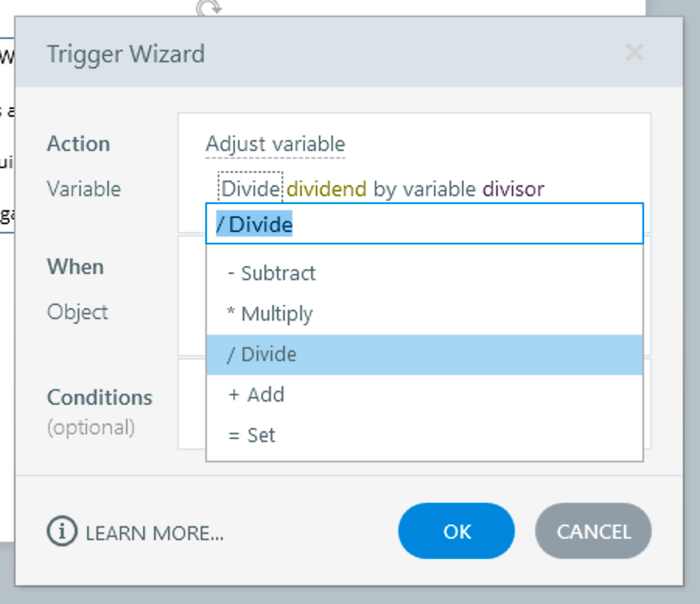
Task: Close the Trigger Wizard dialog
Action: point(634,53)
